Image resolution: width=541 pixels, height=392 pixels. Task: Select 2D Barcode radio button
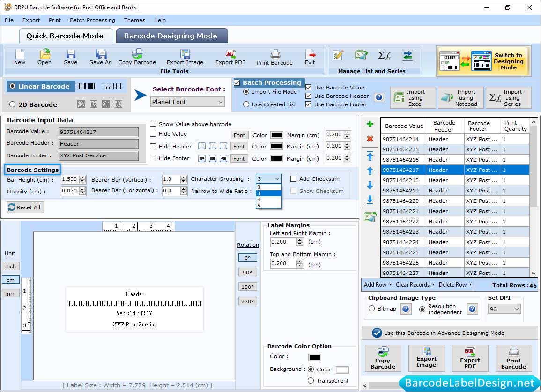coord(13,104)
